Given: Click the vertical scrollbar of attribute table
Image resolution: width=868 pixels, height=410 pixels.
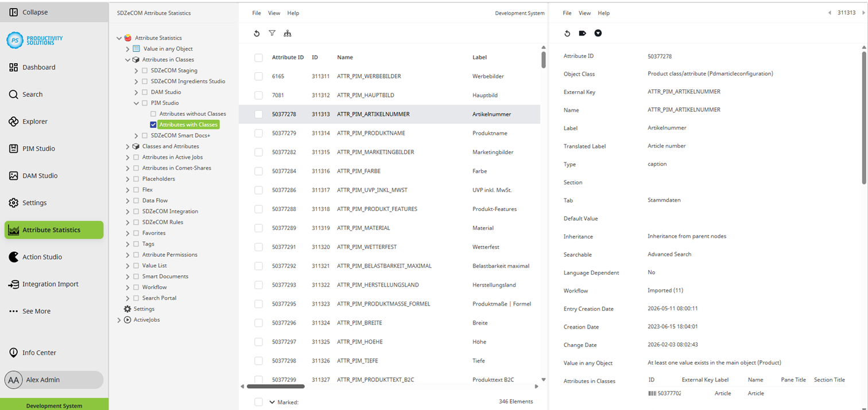Looking at the screenshot, I should 544,60.
